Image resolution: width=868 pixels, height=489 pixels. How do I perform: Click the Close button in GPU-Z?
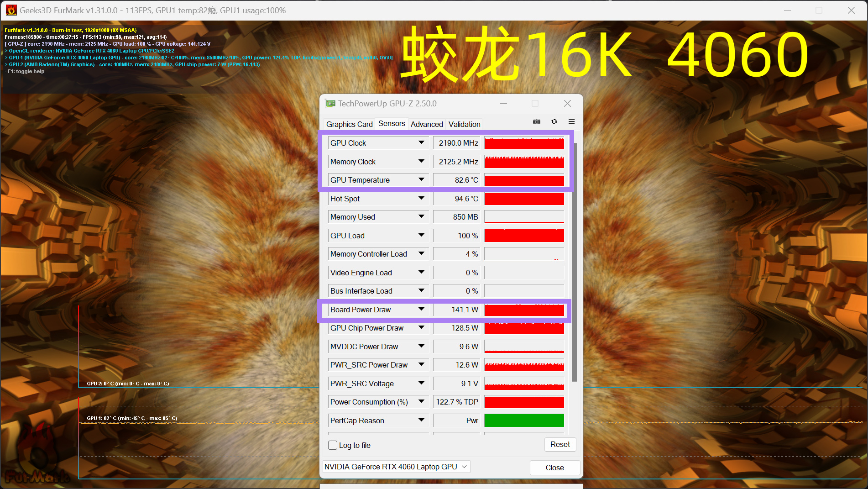point(554,468)
